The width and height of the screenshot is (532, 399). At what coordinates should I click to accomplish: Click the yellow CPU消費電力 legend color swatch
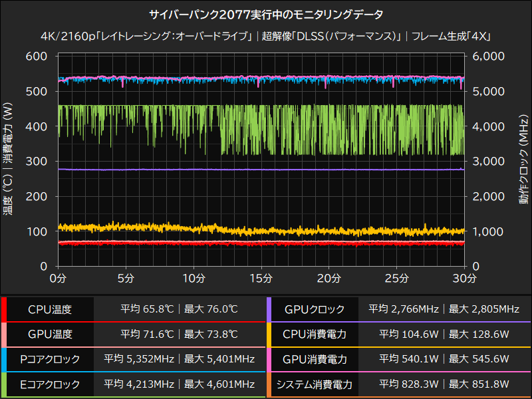268,334
